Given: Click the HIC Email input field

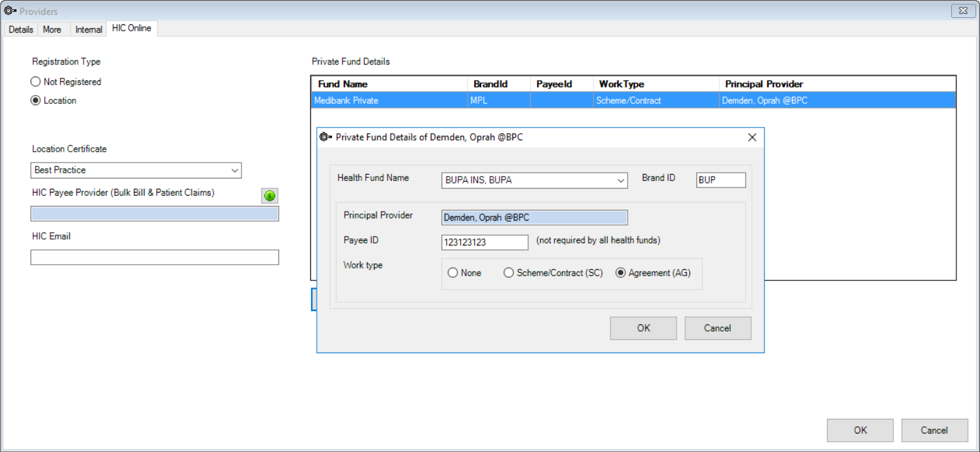Looking at the screenshot, I should click(155, 258).
